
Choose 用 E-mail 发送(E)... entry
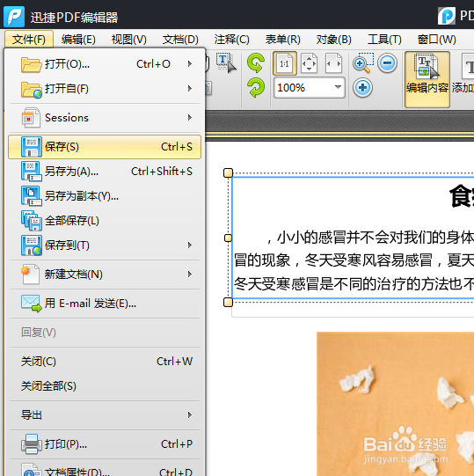[x=105, y=304]
